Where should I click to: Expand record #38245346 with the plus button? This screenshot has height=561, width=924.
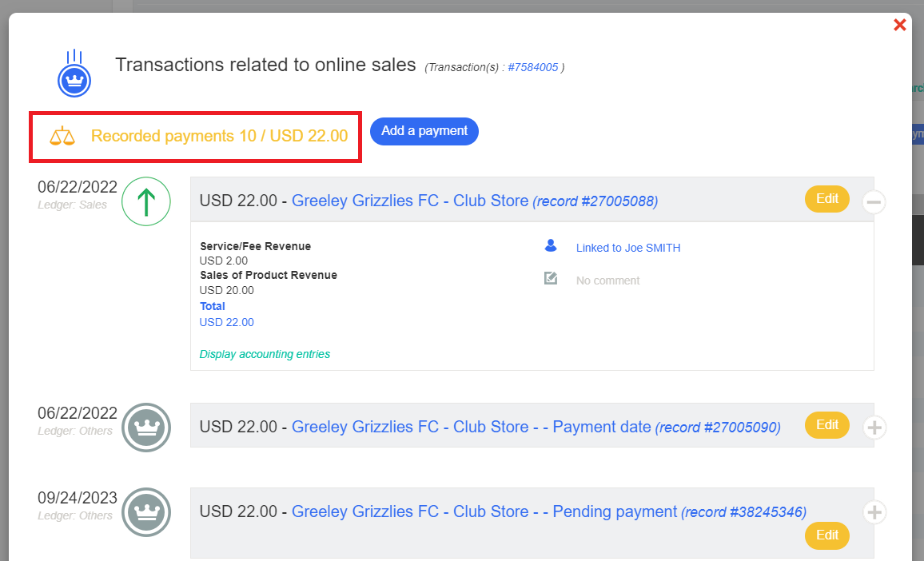click(x=874, y=512)
